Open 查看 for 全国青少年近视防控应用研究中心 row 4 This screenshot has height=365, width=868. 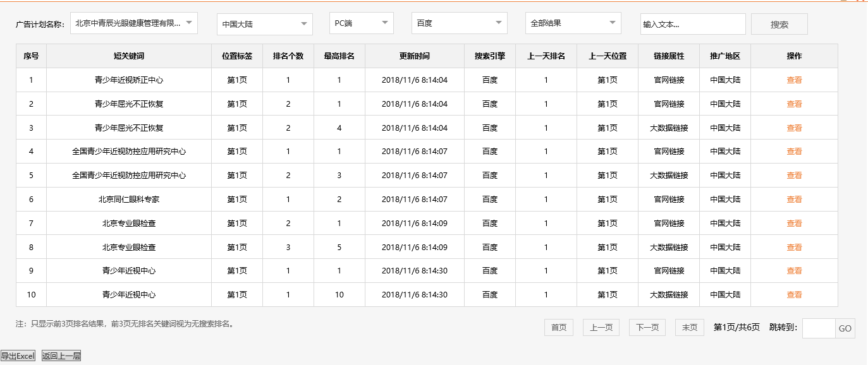795,151
